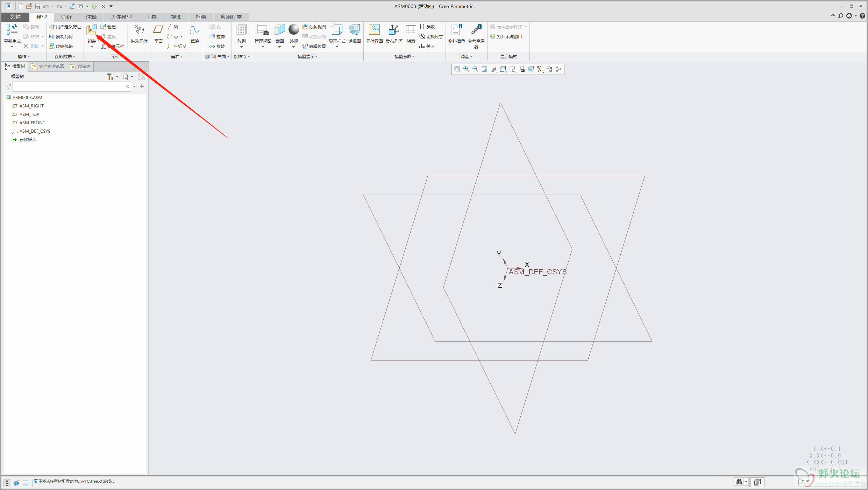Screen dimensions: 868x490
Task: Click Zoom In in the graphics toolbar
Action: tap(466, 69)
